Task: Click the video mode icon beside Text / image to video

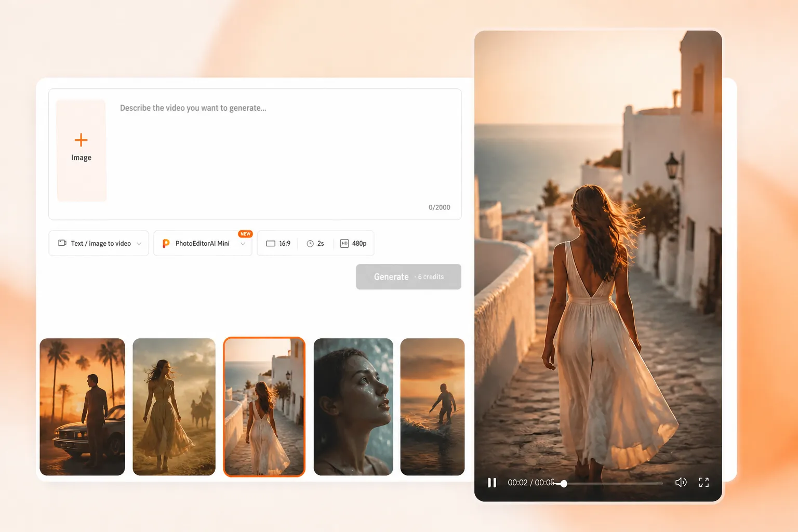Action: pyautogui.click(x=62, y=243)
